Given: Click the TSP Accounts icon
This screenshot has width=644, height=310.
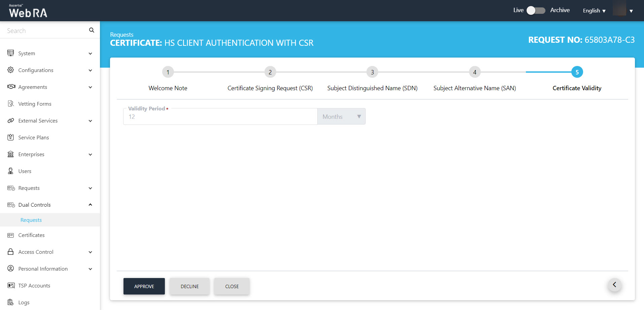Looking at the screenshot, I should (11, 286).
